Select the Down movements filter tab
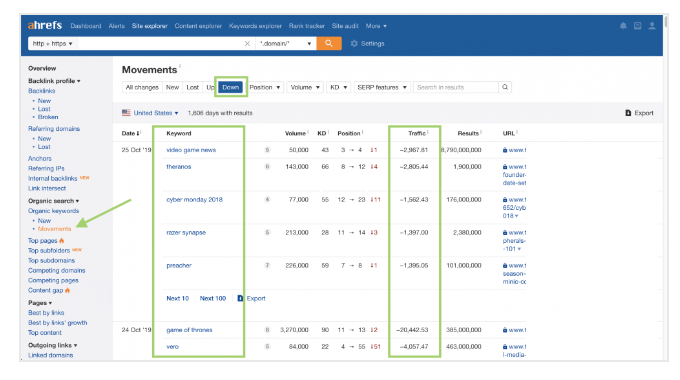The image size is (680, 380). (x=231, y=87)
